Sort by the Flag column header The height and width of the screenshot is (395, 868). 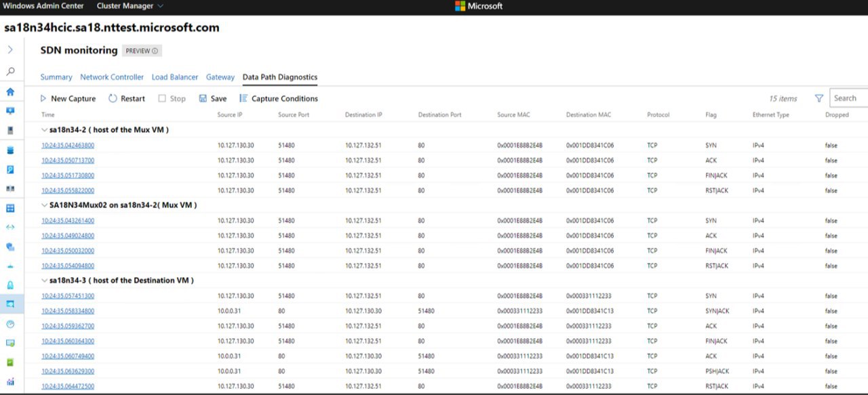pyautogui.click(x=711, y=115)
